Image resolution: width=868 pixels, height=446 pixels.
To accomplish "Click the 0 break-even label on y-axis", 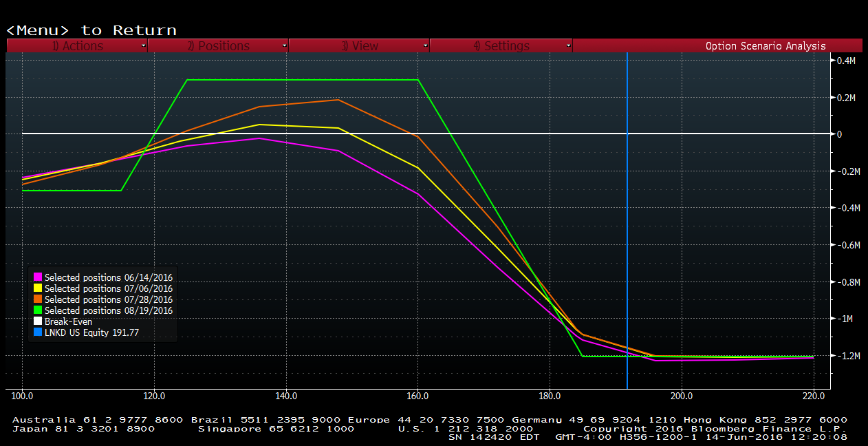I will tap(839, 134).
